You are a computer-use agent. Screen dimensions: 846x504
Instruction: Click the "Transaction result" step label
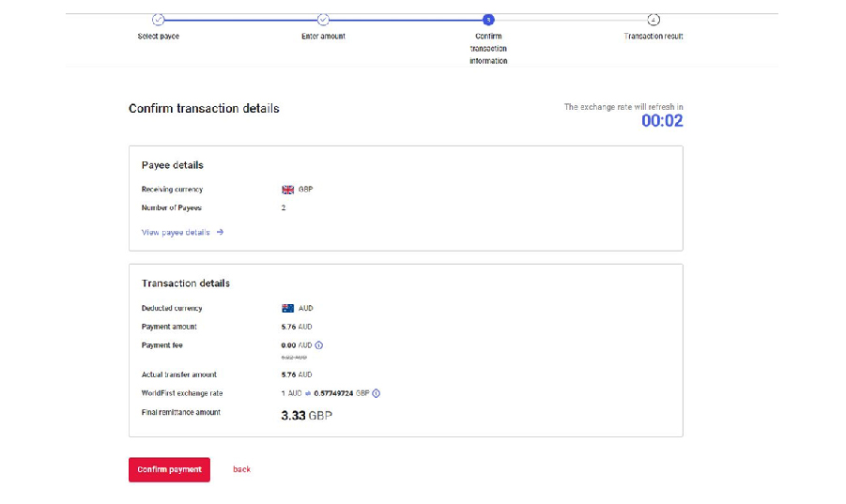point(654,37)
